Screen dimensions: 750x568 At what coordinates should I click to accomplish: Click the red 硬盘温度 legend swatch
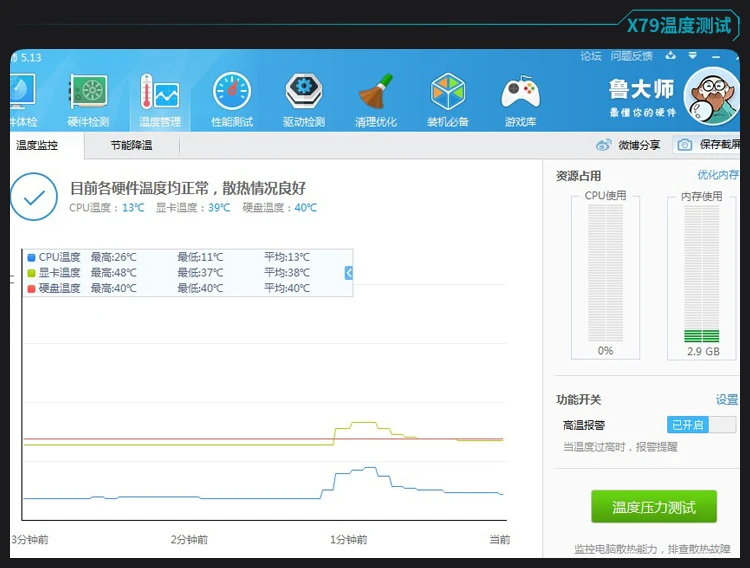(32, 289)
